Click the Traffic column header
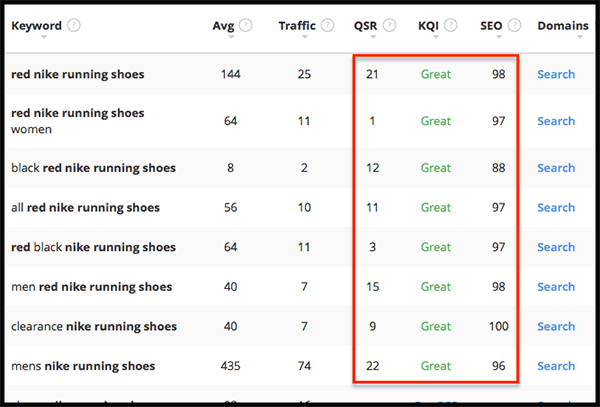600x407 pixels. click(x=297, y=26)
